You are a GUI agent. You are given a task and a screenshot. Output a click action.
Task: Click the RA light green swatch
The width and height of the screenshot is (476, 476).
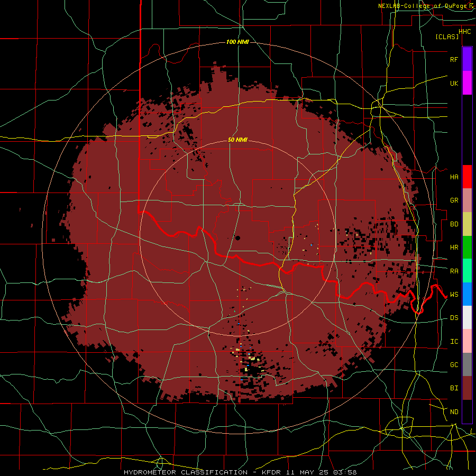467,271
